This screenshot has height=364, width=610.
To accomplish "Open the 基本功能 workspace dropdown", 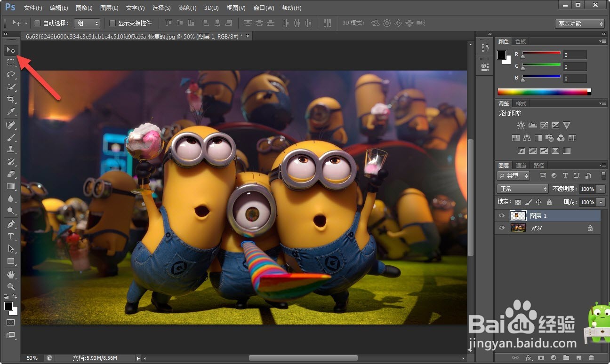I will pyautogui.click(x=580, y=24).
